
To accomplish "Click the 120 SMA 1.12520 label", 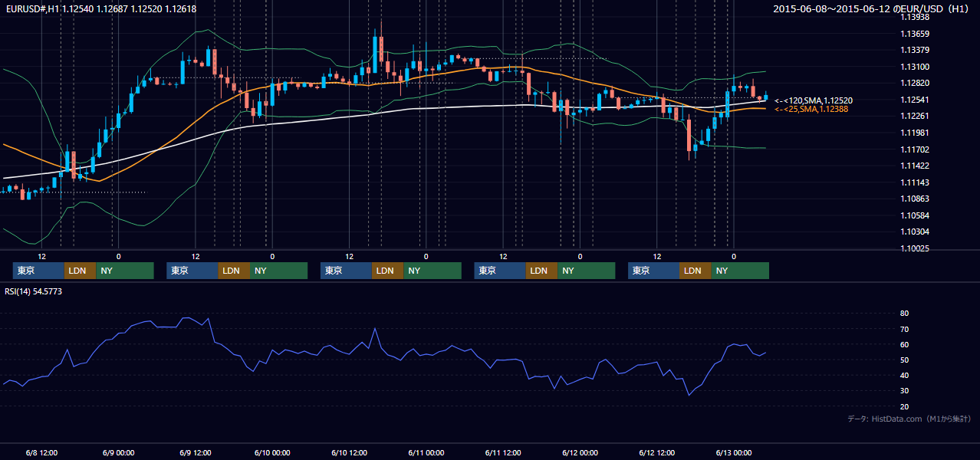I will click(814, 100).
